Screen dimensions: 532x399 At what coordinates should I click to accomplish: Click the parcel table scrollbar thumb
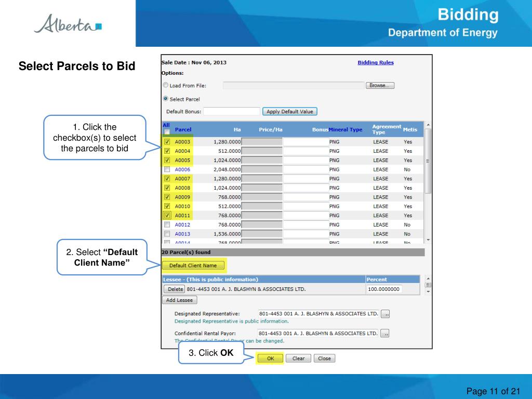(x=428, y=161)
